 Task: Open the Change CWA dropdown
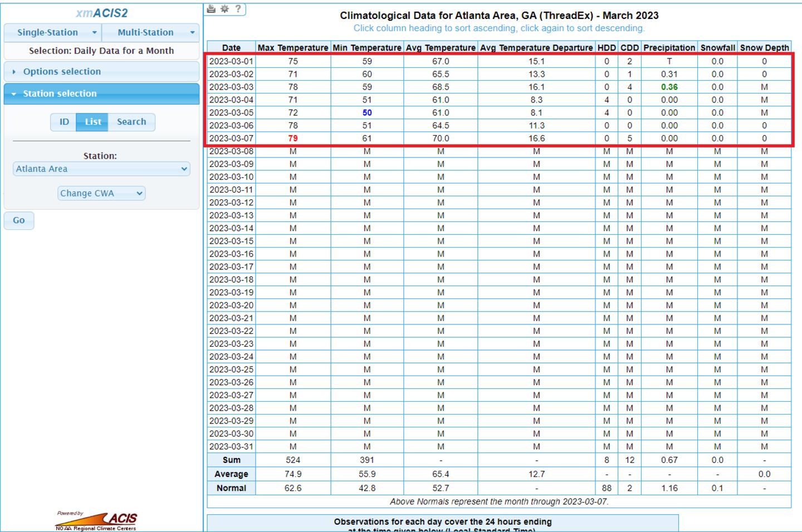click(101, 193)
